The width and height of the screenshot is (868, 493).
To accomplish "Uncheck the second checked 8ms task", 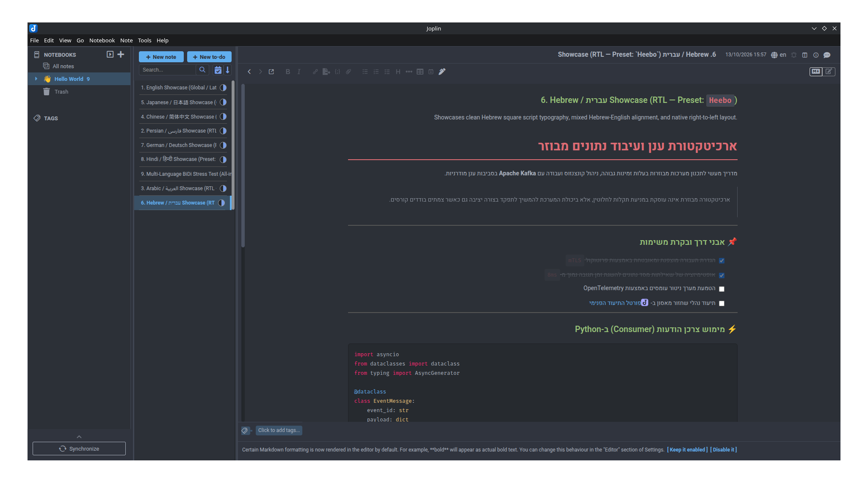I will [x=722, y=275].
